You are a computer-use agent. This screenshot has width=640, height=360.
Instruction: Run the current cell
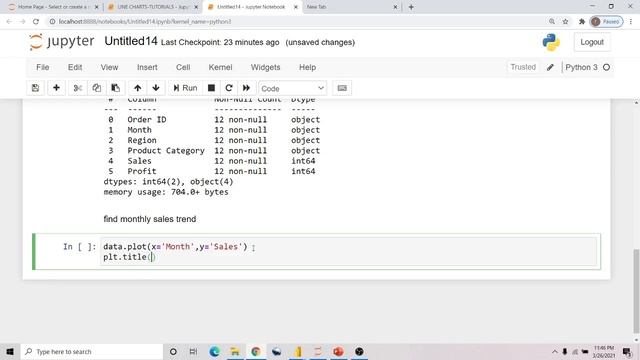point(185,88)
